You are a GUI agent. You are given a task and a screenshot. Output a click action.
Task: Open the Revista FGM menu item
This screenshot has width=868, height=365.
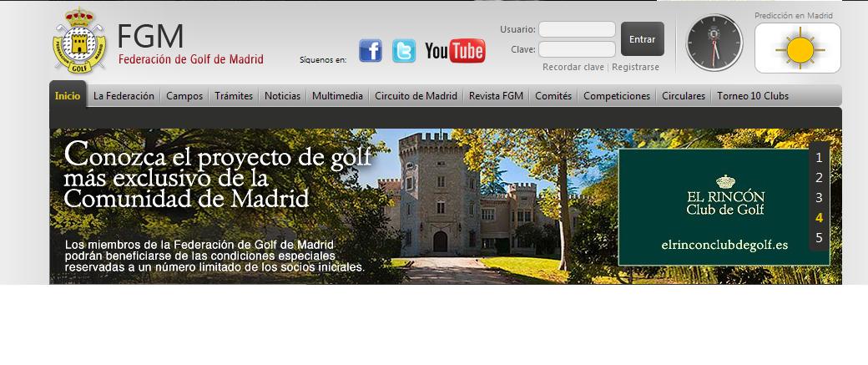[496, 96]
